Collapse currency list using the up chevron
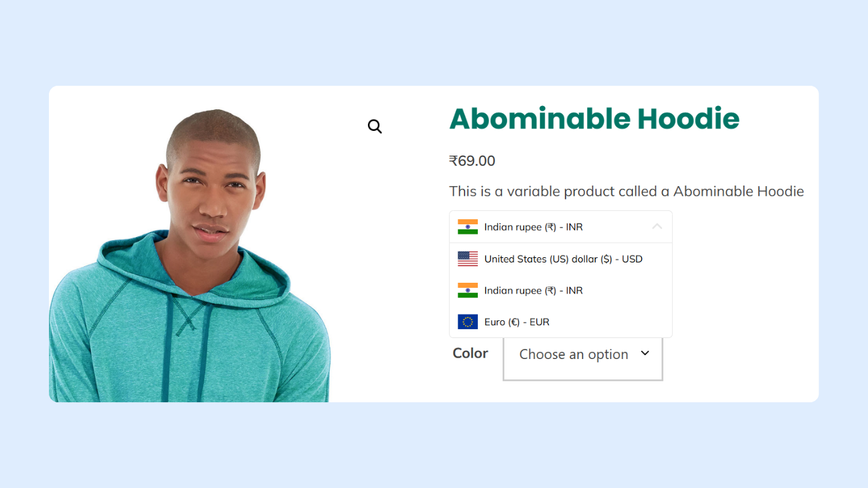The height and width of the screenshot is (488, 868). (657, 226)
